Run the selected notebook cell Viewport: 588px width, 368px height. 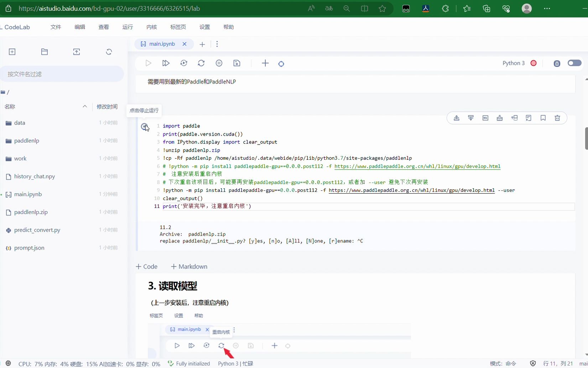tap(149, 63)
